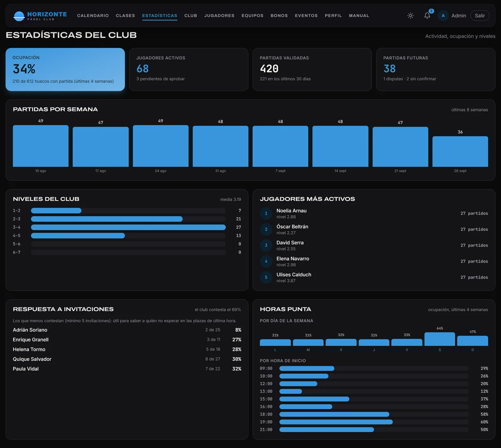501x448 pixels.
Task: Open the Perfil page
Action: click(x=333, y=16)
